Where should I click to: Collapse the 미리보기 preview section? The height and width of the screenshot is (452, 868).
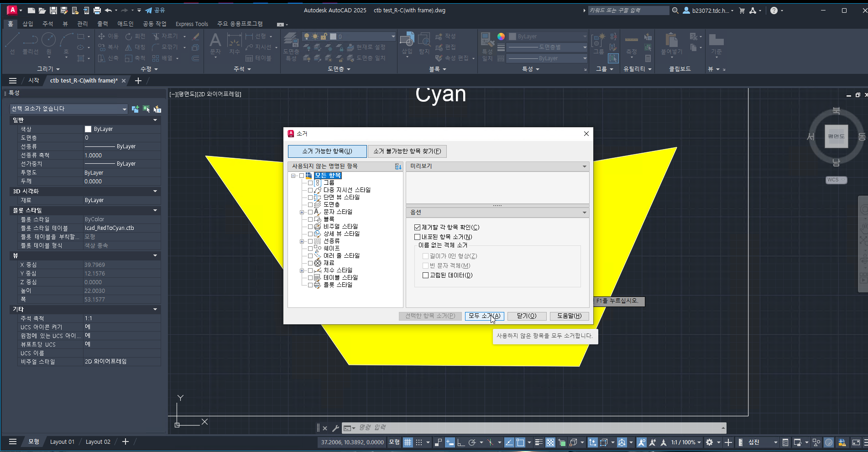(584, 166)
